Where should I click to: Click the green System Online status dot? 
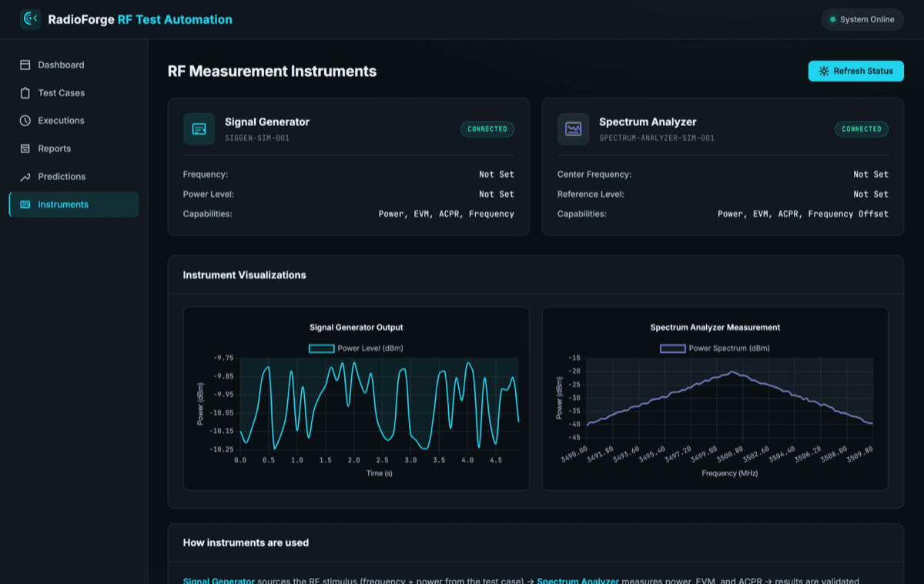click(x=832, y=19)
